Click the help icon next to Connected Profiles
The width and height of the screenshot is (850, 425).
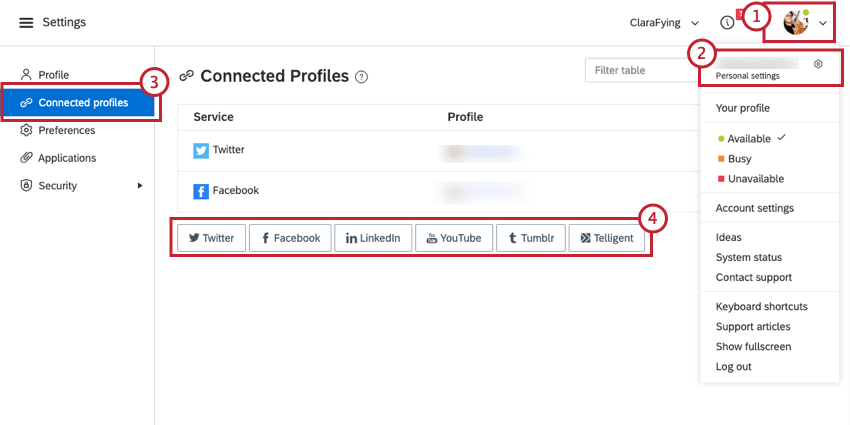[x=361, y=77]
